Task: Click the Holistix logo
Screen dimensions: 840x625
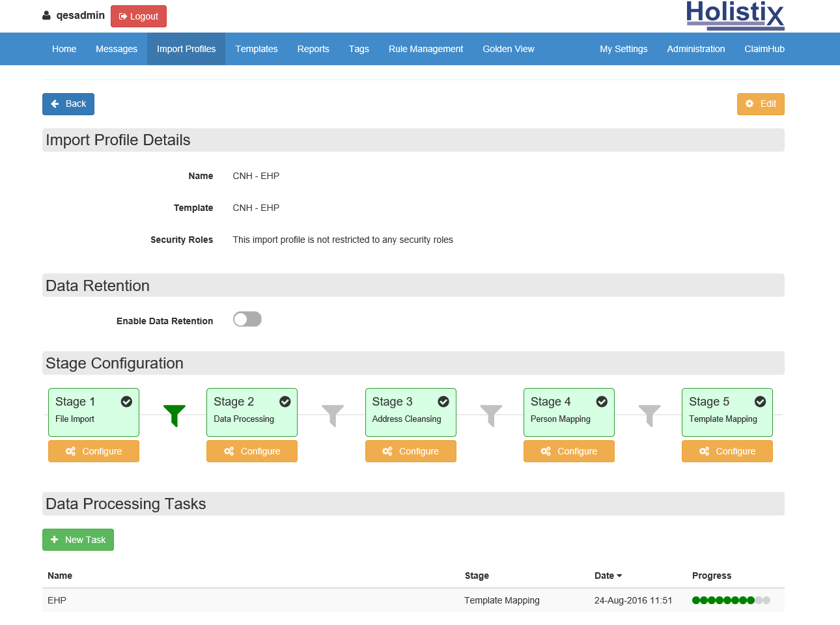Action: [735, 16]
